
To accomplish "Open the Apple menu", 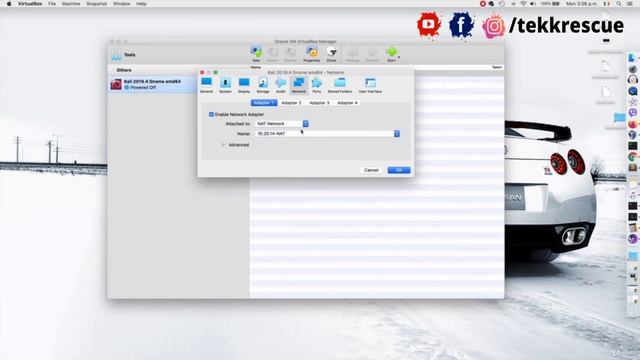I will pyautogui.click(x=9, y=4).
